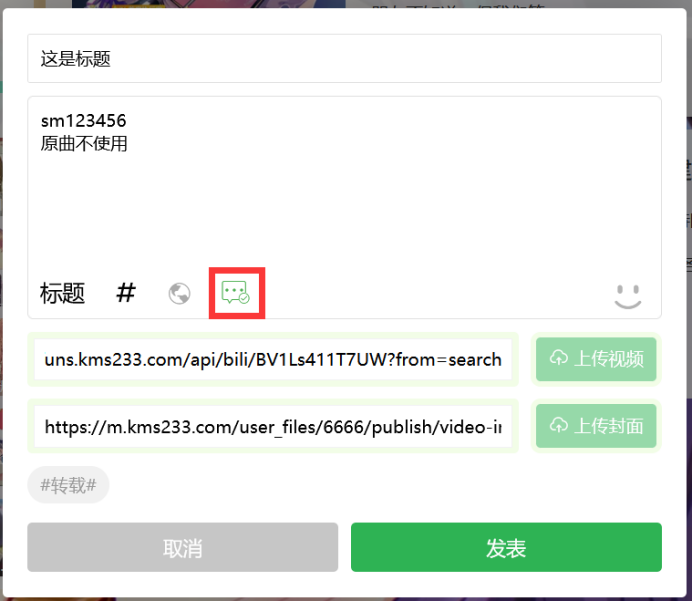Viewport: 692px width, 601px height.
Task: Click the 上传封面 upload cover button
Action: (596, 426)
